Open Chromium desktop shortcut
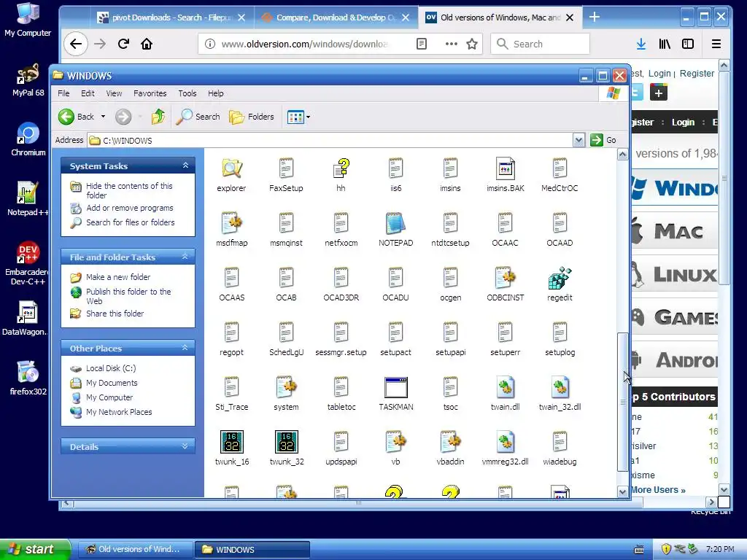The width and height of the screenshot is (747, 560). pyautogui.click(x=28, y=139)
